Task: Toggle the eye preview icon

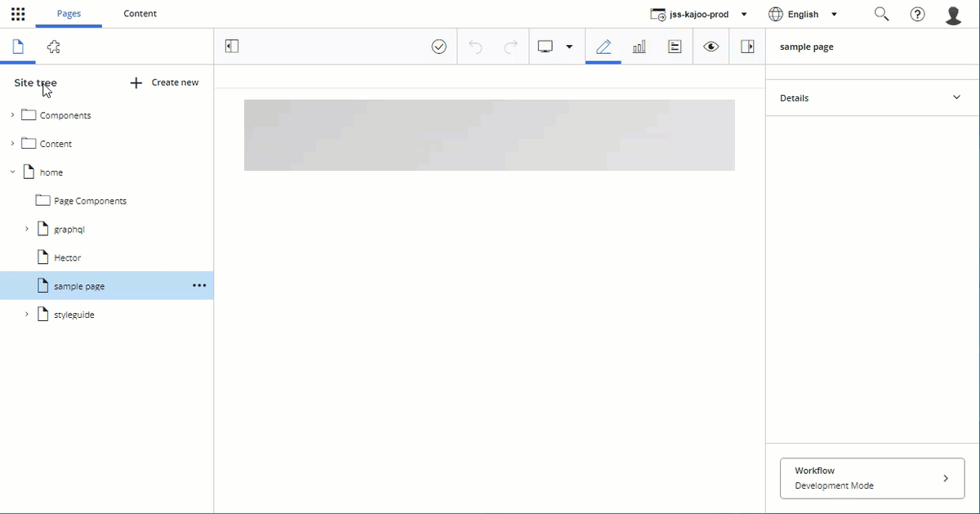Action: click(x=711, y=47)
